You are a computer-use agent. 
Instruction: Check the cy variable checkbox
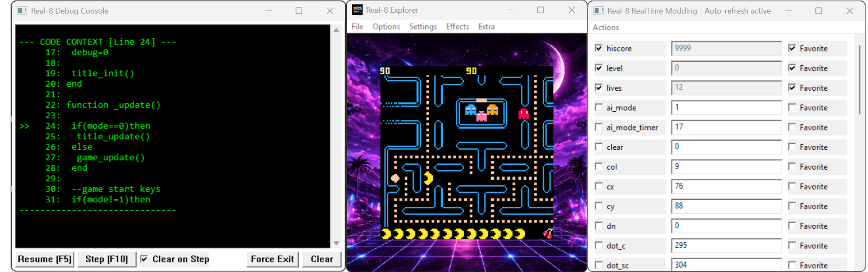tap(599, 206)
